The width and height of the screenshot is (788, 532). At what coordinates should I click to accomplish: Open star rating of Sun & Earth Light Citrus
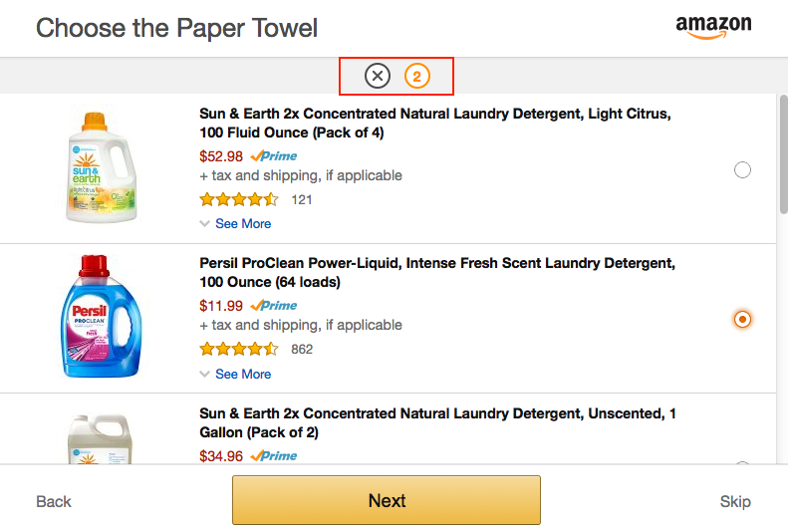[239, 199]
